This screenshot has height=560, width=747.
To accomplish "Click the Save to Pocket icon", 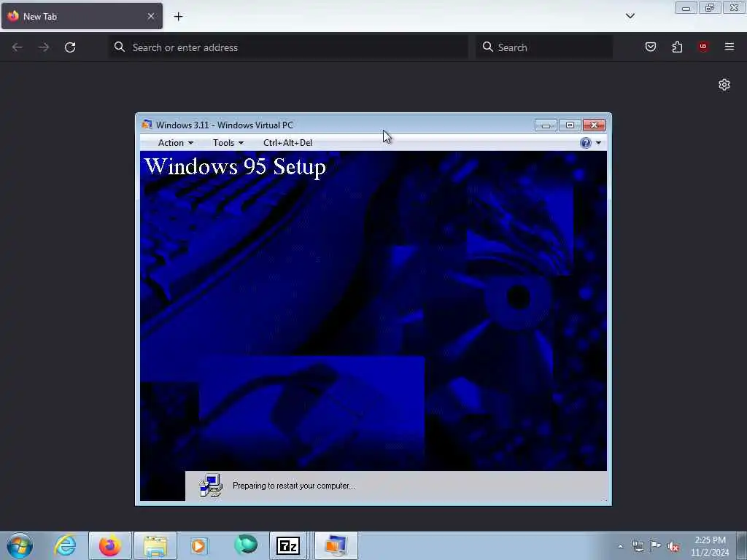I will pos(650,47).
